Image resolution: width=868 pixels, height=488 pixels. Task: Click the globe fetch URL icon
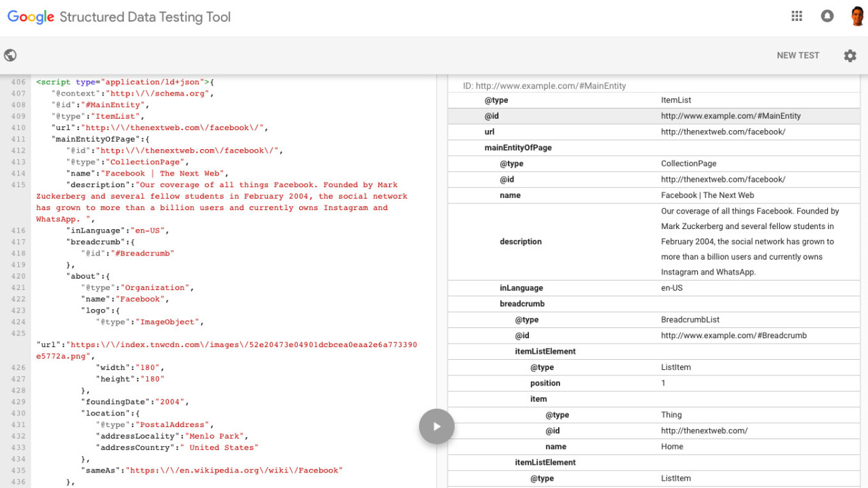click(x=10, y=56)
